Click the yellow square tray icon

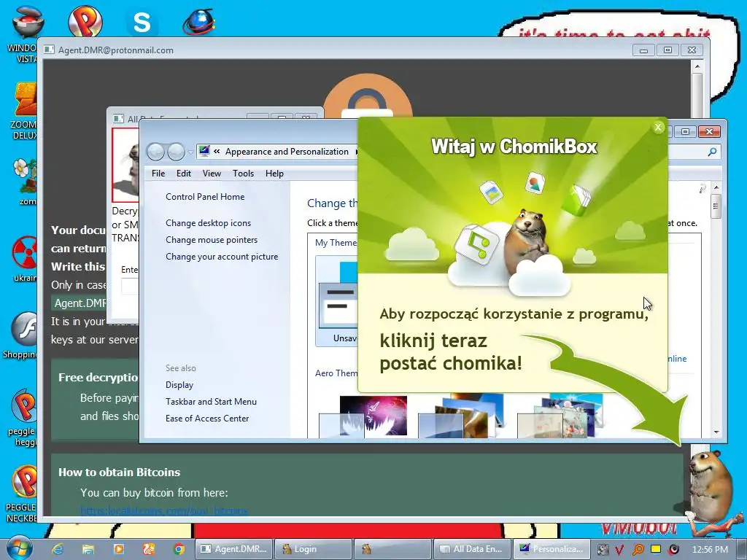(656, 549)
